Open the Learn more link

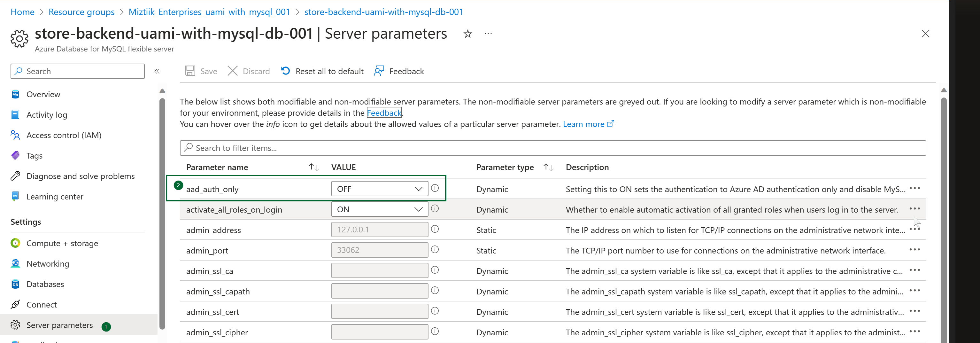point(588,124)
